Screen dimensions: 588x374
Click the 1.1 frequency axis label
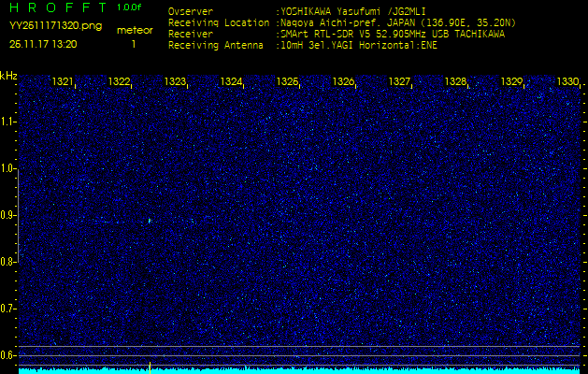(x=8, y=122)
